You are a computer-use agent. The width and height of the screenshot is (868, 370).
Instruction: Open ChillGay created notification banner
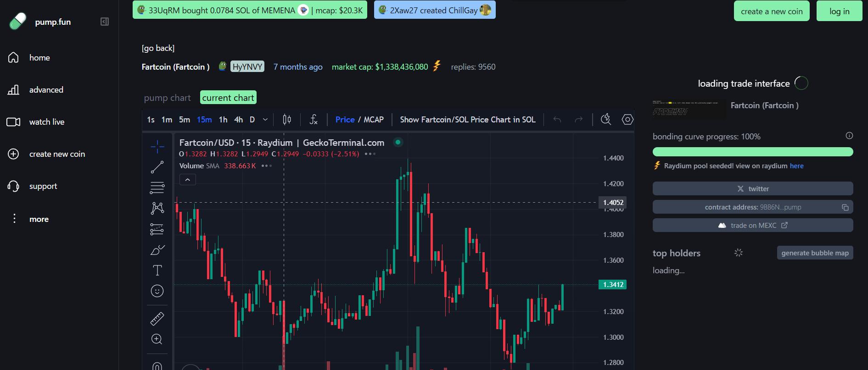coord(435,10)
